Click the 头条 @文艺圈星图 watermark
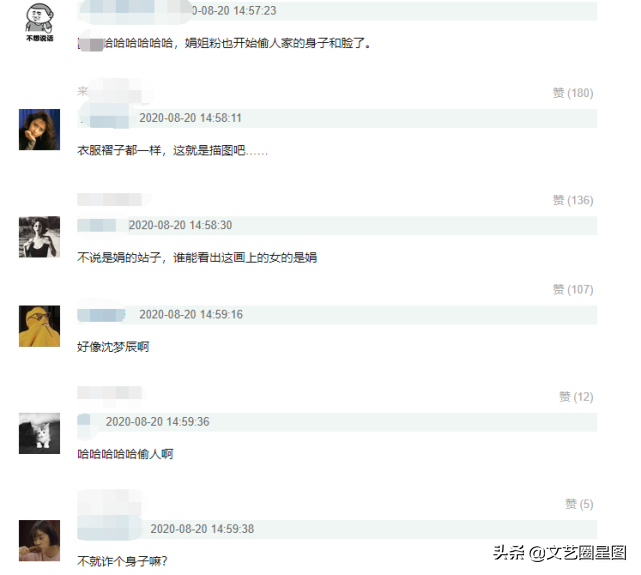 point(560,553)
